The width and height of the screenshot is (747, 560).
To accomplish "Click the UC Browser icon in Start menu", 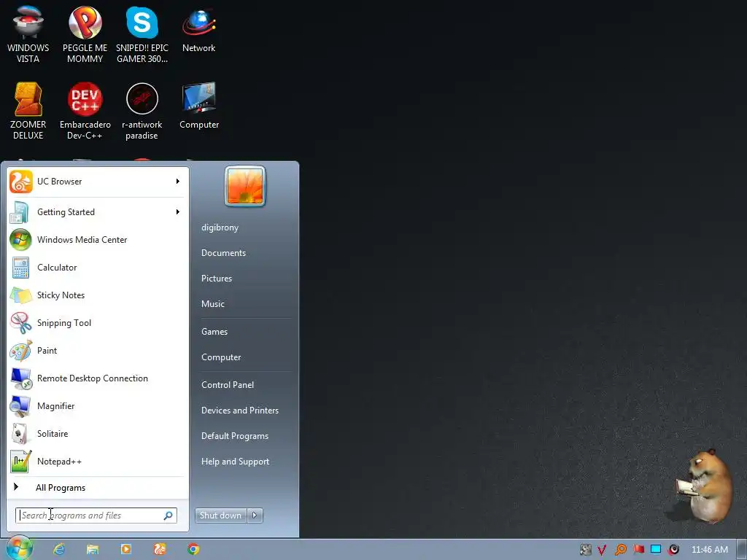I will (21, 182).
